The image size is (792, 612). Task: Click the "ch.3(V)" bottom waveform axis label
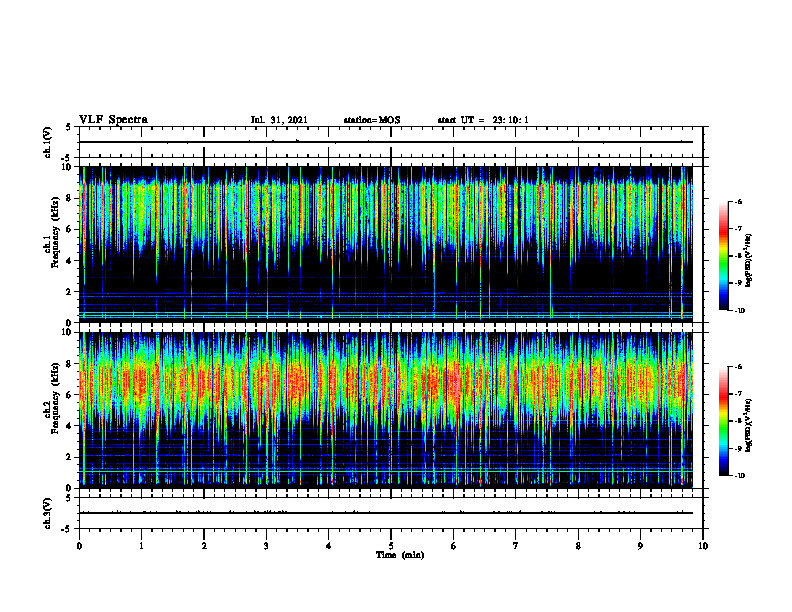[47, 513]
